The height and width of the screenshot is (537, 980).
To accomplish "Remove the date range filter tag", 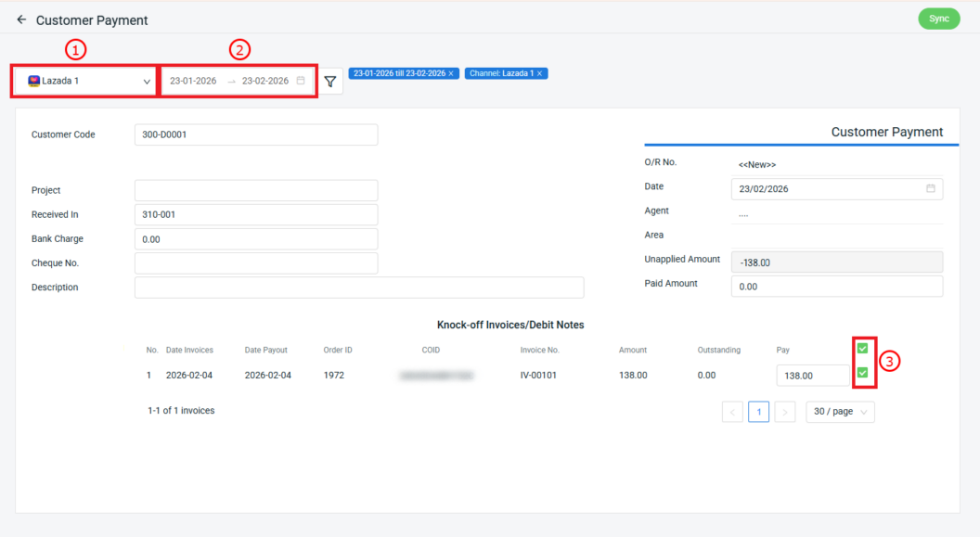I will pyautogui.click(x=451, y=73).
